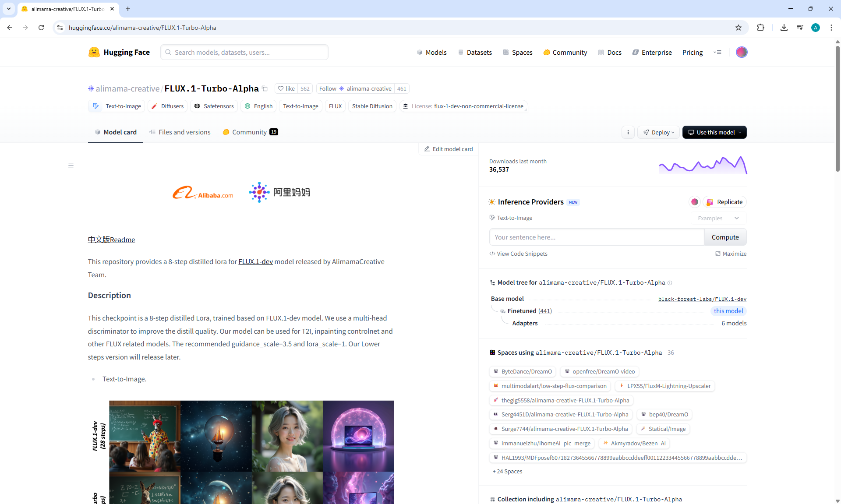
Task: Open the Examples dropdown
Action: pyautogui.click(x=718, y=218)
